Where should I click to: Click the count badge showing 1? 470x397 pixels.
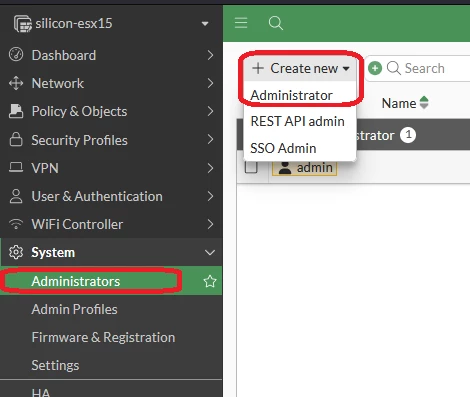pos(408,135)
